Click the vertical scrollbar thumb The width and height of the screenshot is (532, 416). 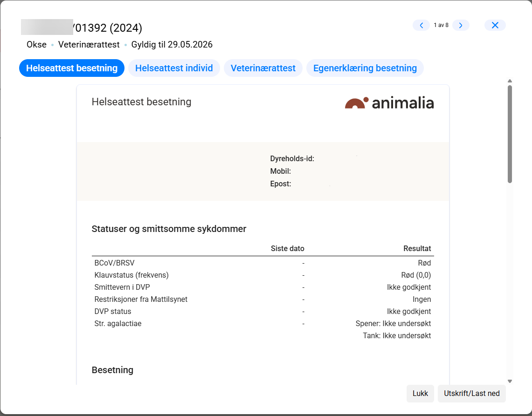point(510,134)
